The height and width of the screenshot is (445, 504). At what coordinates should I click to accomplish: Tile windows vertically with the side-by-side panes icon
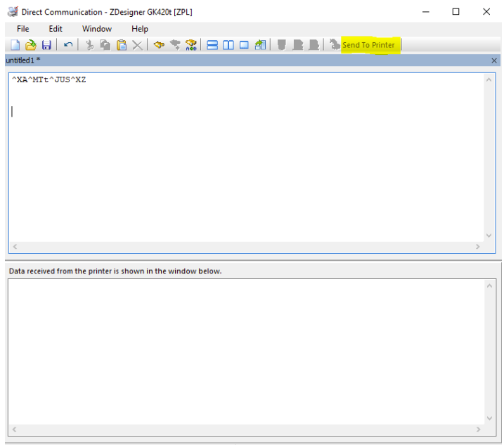click(228, 45)
